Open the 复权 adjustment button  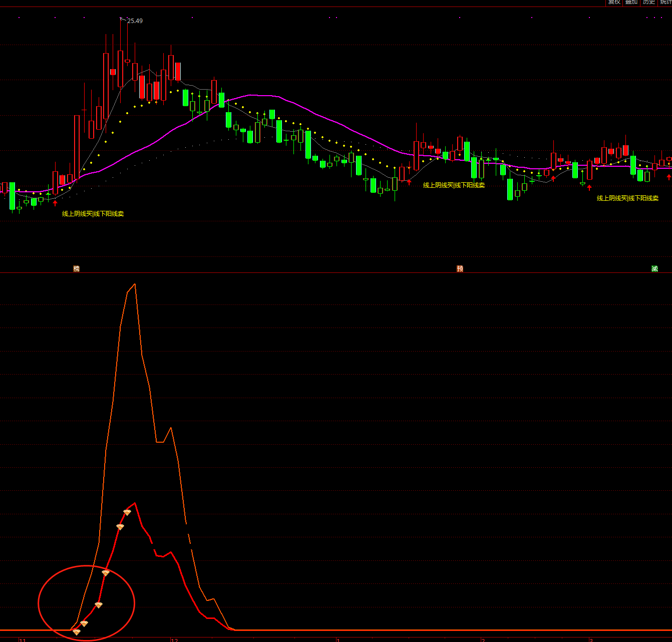click(614, 3)
